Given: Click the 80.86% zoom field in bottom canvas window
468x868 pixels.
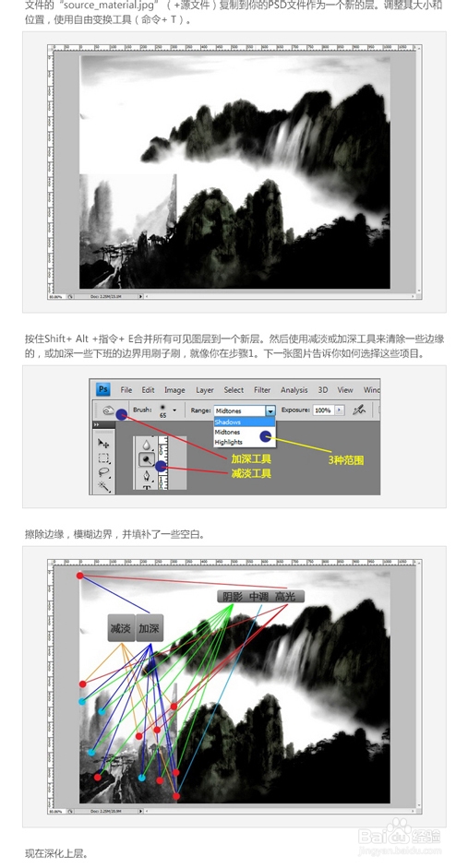Looking at the screenshot, I should (57, 811).
